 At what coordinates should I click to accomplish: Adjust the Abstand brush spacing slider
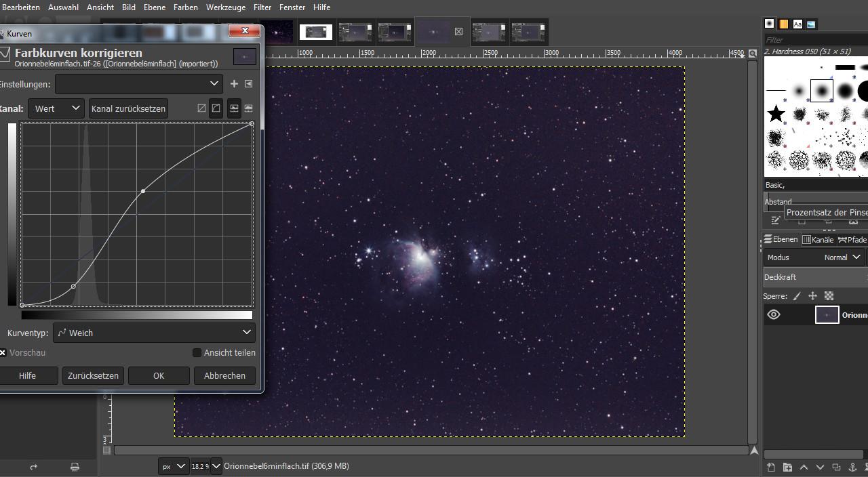click(816, 202)
